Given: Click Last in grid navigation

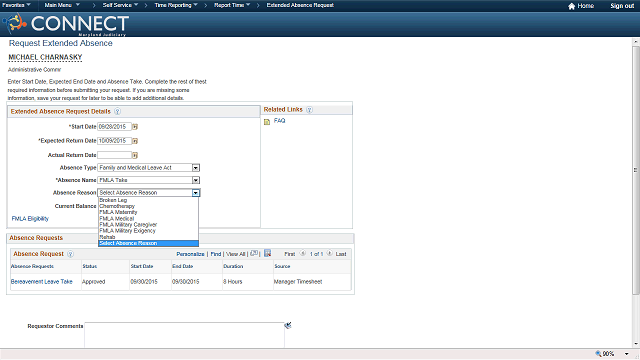Looking at the screenshot, I should tap(341, 254).
